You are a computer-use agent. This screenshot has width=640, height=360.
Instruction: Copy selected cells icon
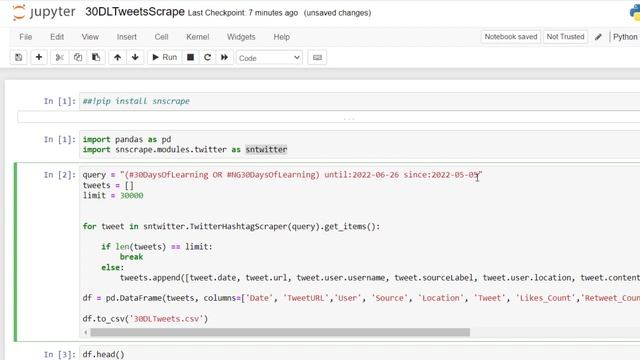78,58
